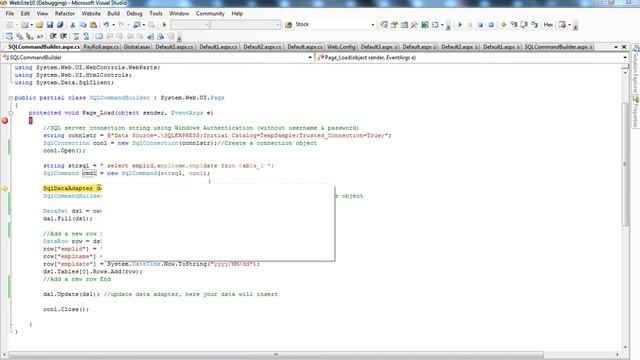Click the Paste toolbar icon
Image resolution: width=640 pixels, height=360 pixels.
tap(93, 25)
